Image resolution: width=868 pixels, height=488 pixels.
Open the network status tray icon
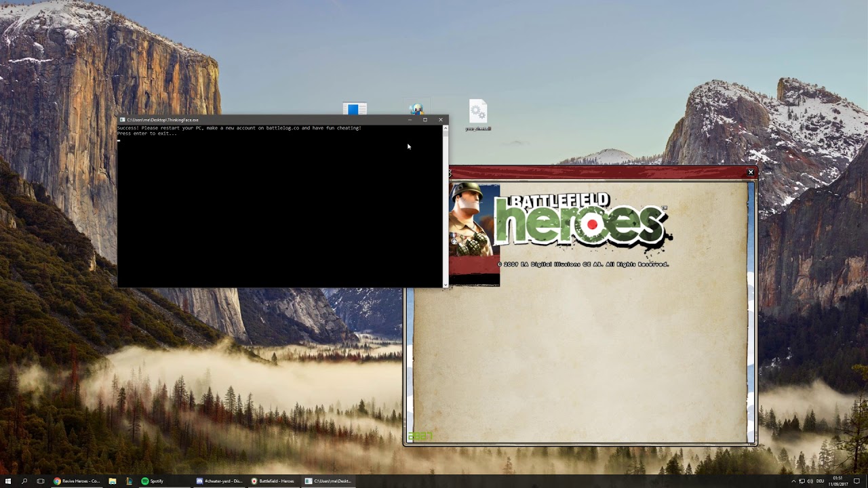point(802,481)
